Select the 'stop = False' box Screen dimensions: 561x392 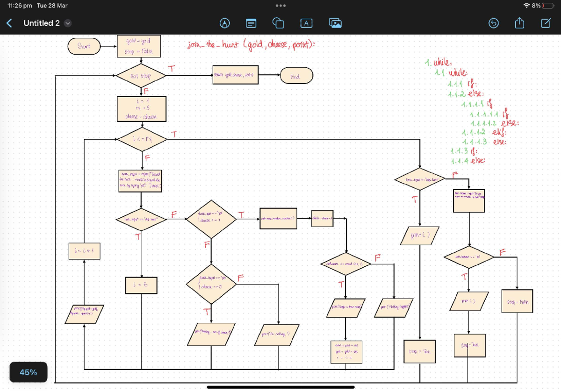coord(517,302)
